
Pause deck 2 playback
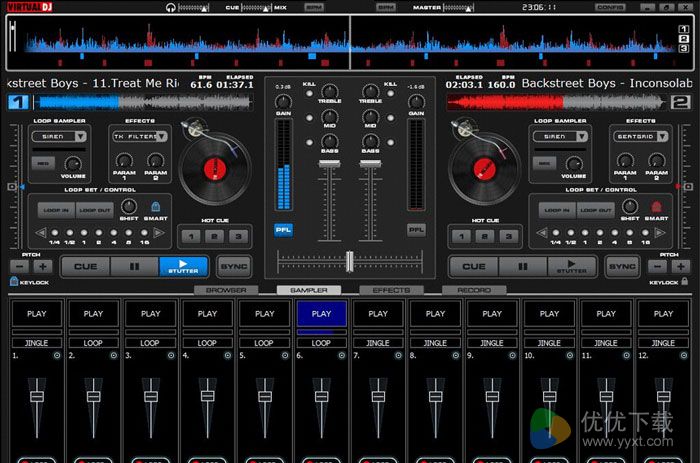click(523, 267)
